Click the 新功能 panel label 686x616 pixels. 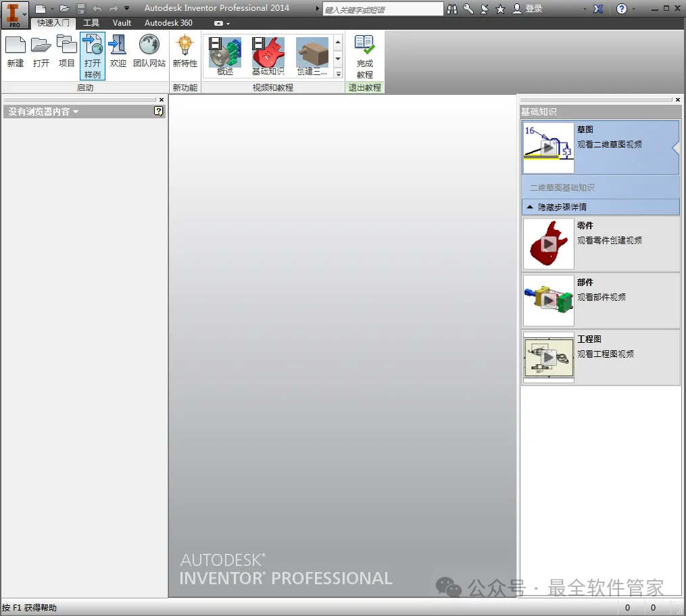click(x=185, y=87)
